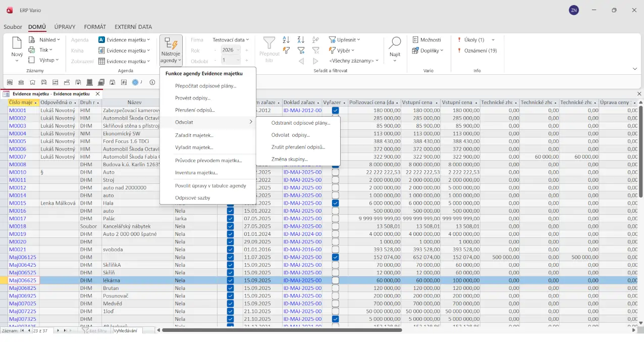This screenshot has height=342, width=644.
Task: Choose Zrušit přerušení odpisů... in submenu
Action: [x=298, y=147]
